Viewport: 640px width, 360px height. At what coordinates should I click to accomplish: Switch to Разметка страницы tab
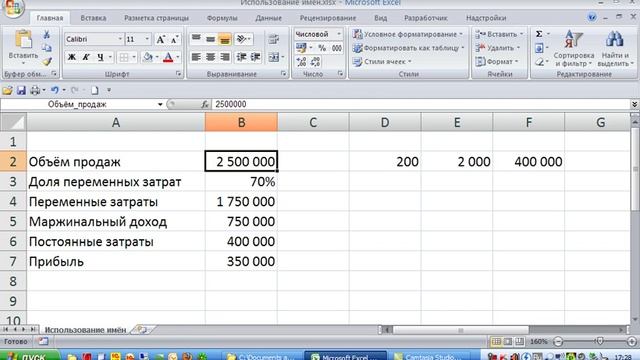(156, 18)
